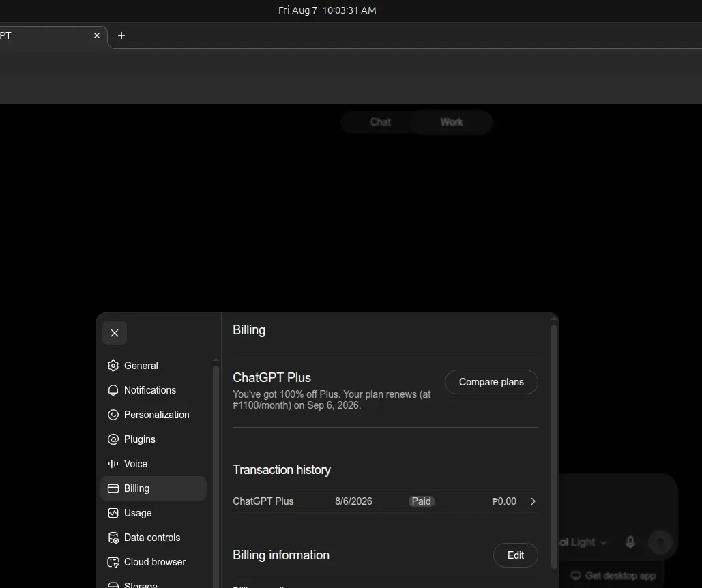Click the Billing card icon

pos(113,488)
